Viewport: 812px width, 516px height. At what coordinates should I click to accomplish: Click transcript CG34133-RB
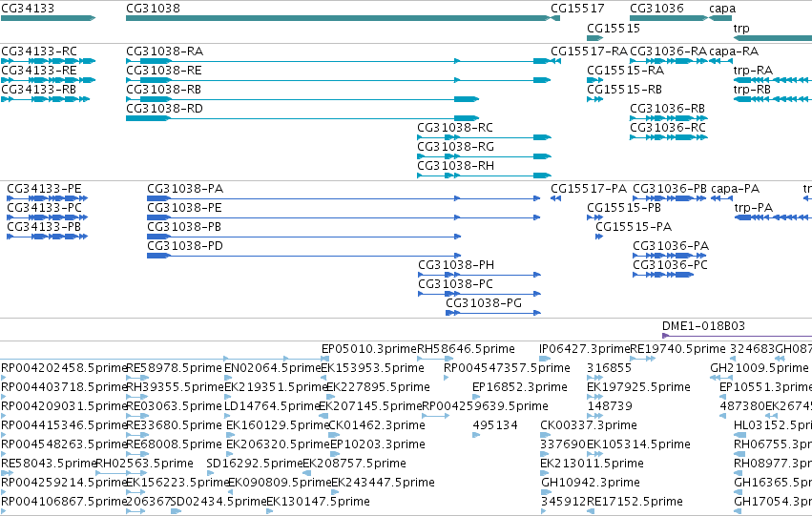pyautogui.click(x=39, y=90)
